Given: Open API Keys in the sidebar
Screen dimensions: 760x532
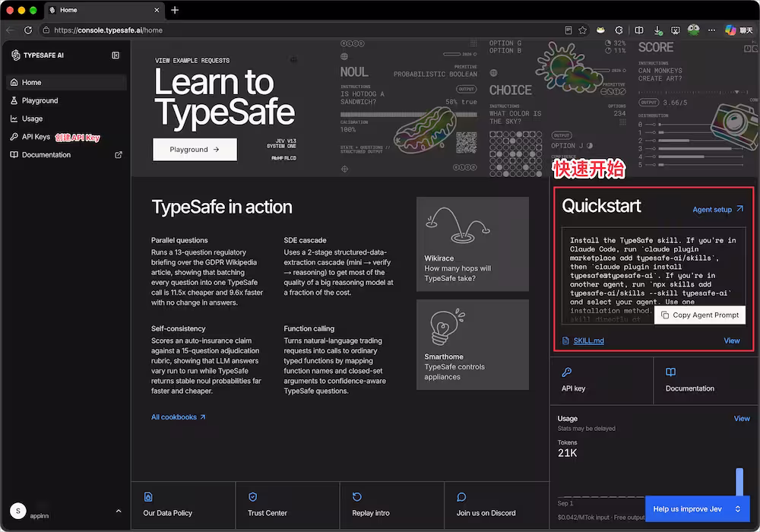Looking at the screenshot, I should (67, 137).
